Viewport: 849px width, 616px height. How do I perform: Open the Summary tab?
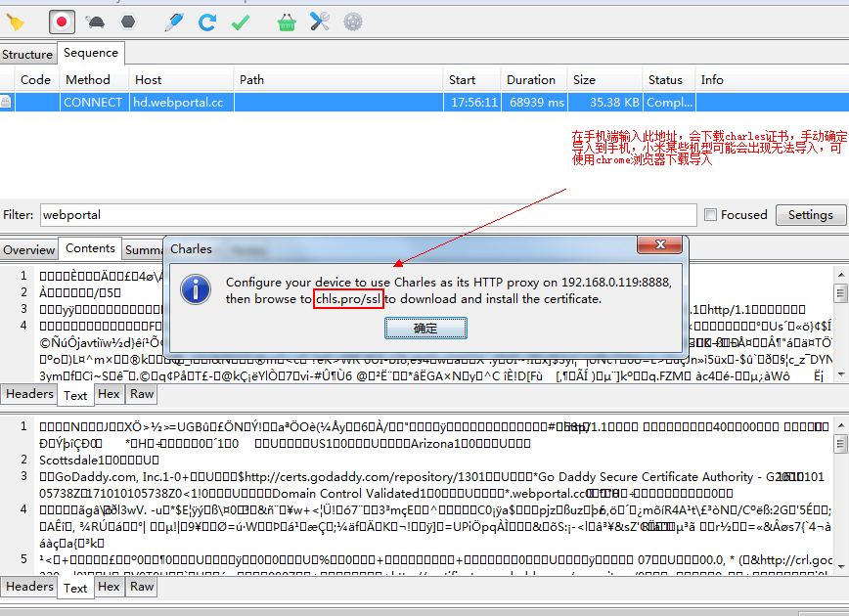(144, 250)
